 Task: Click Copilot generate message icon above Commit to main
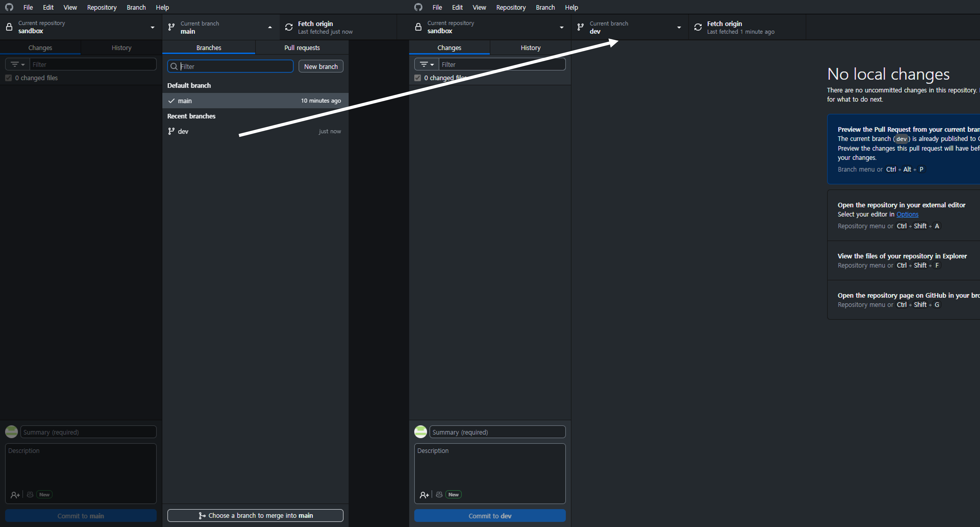pyautogui.click(x=30, y=495)
